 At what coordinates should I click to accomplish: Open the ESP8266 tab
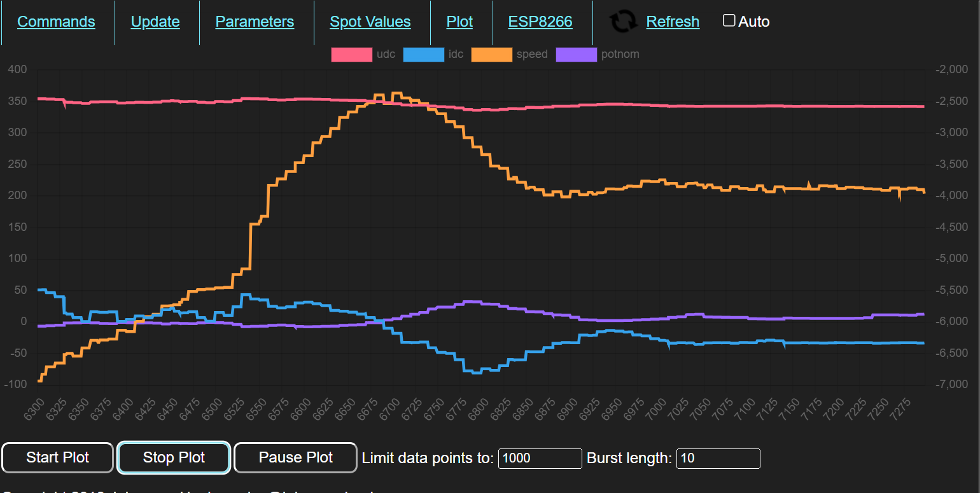tap(540, 22)
